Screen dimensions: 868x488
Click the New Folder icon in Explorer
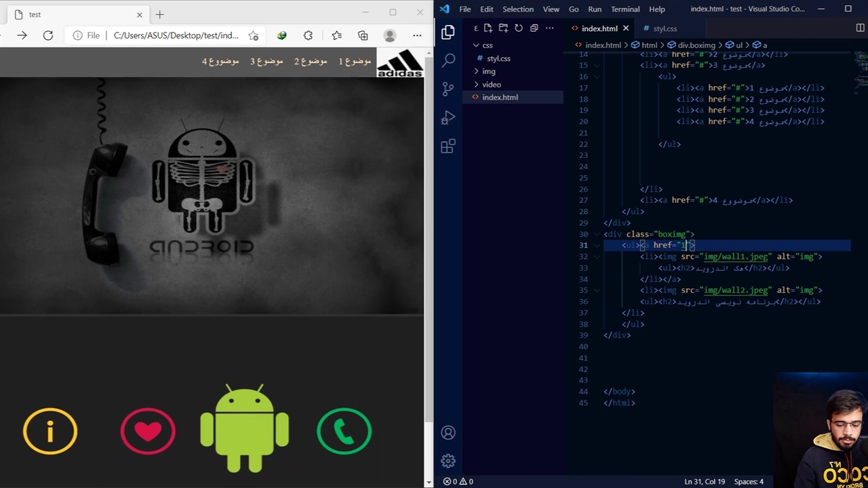[x=503, y=28]
